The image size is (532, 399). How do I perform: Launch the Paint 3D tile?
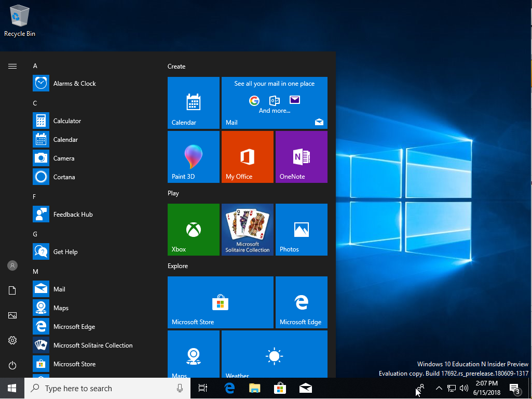(194, 157)
